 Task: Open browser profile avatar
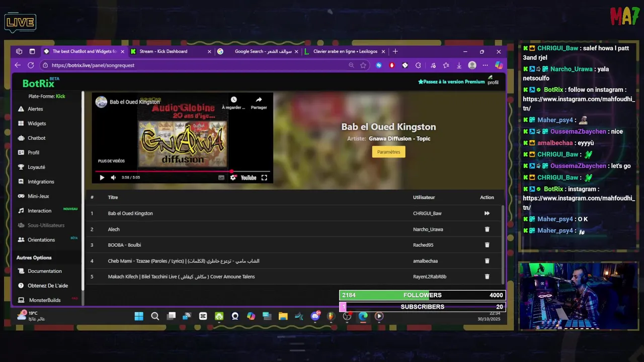[472, 65]
